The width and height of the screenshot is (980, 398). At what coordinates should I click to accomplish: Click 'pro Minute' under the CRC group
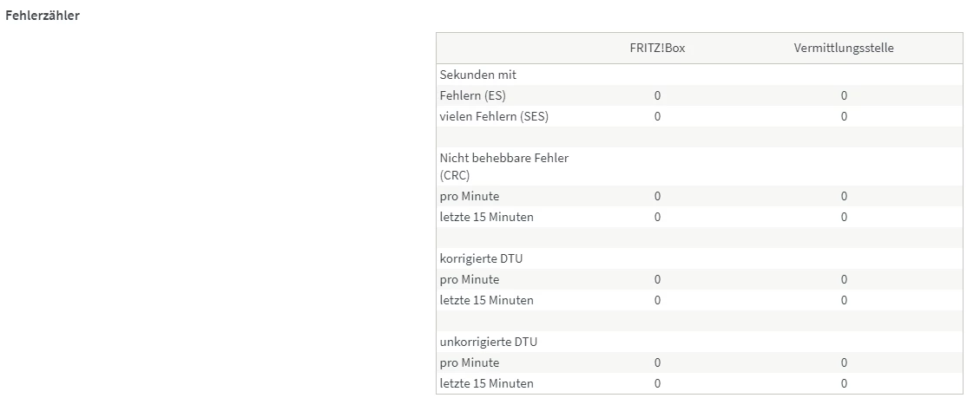coord(469,196)
